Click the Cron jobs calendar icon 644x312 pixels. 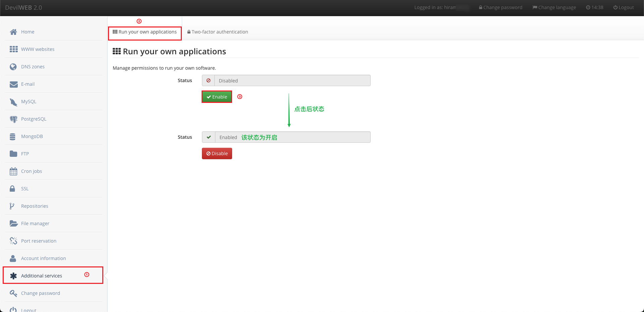point(13,171)
